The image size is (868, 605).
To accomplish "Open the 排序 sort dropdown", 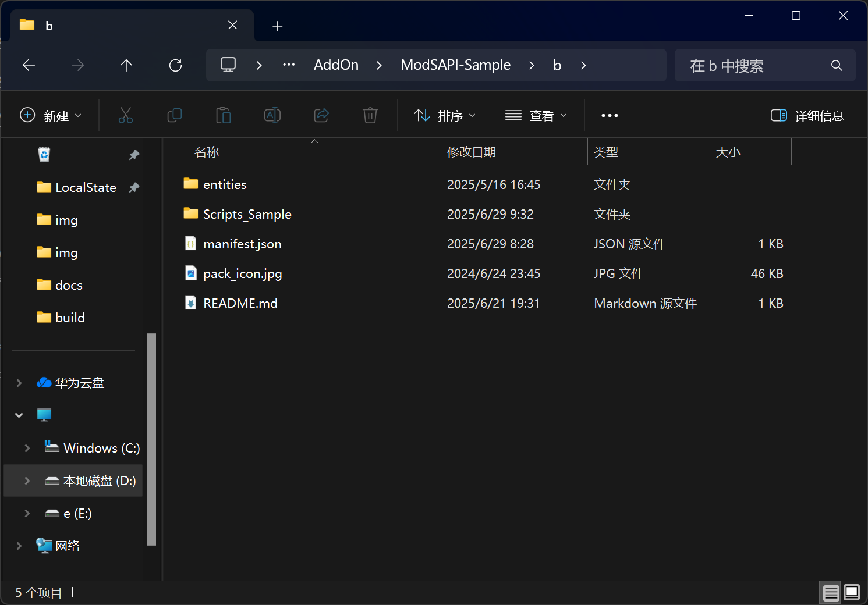I will coord(445,116).
